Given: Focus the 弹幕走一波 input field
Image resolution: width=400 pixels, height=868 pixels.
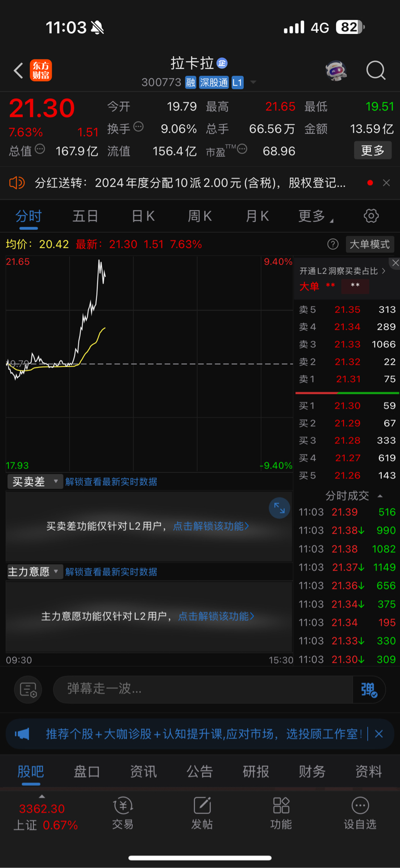Looking at the screenshot, I should pyautogui.click(x=203, y=689).
